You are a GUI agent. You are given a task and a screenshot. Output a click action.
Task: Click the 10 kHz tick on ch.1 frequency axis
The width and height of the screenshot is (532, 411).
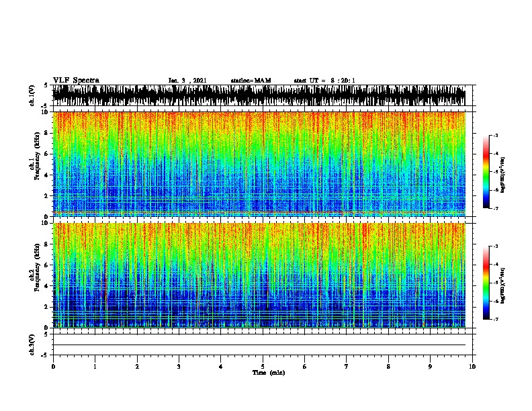click(x=45, y=112)
